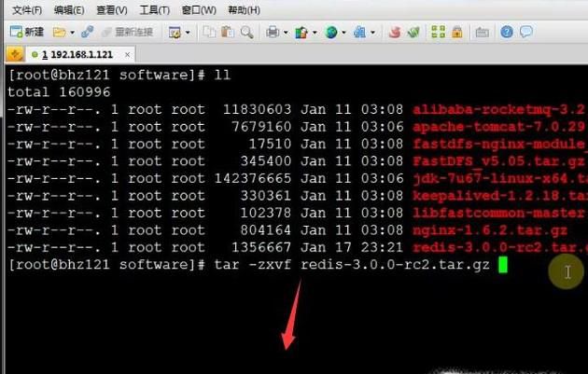Click the padlock lock screen icon
This screenshot has width=588, height=374.
(x=456, y=33)
